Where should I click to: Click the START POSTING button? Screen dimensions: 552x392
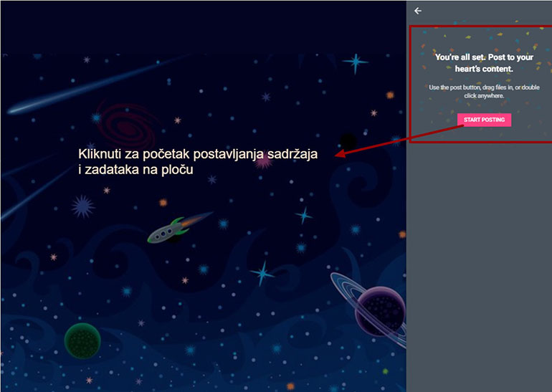point(484,120)
